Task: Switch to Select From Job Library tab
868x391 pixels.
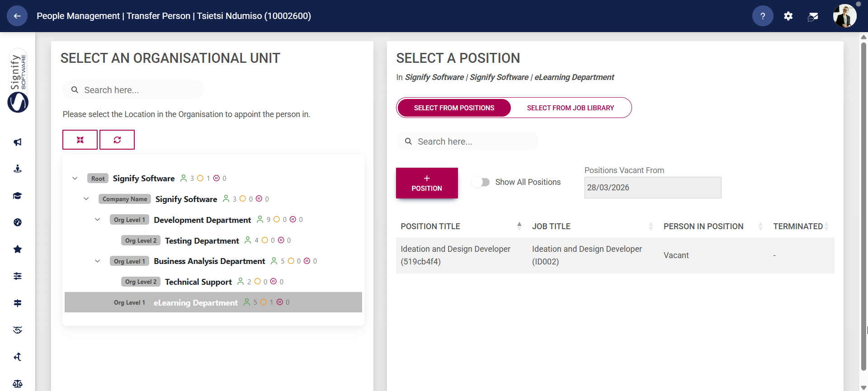Action: point(571,108)
